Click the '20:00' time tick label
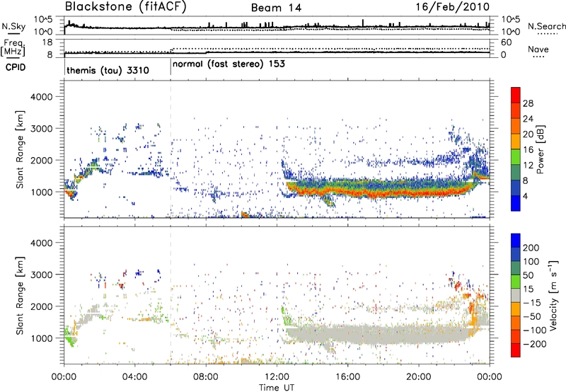566x392 pixels. (418, 377)
